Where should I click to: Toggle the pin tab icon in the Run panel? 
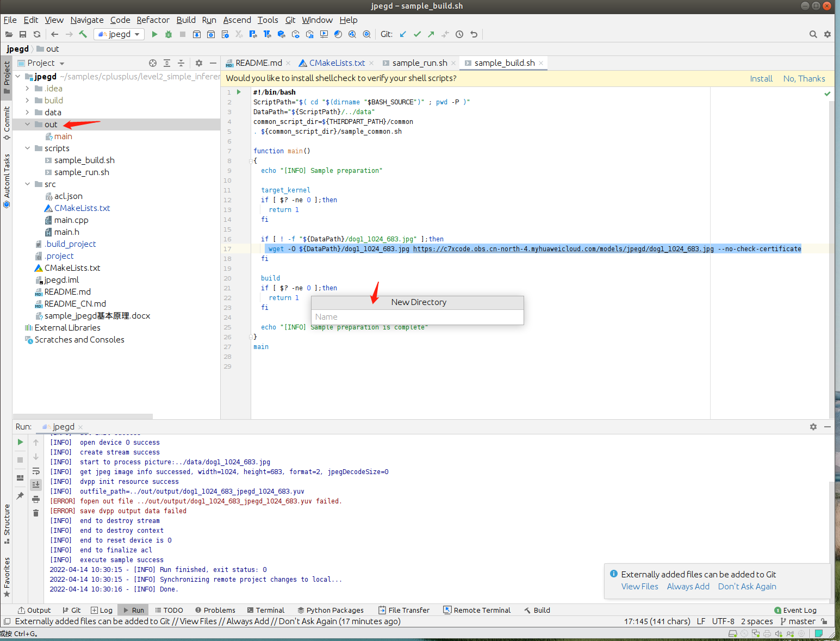point(20,496)
